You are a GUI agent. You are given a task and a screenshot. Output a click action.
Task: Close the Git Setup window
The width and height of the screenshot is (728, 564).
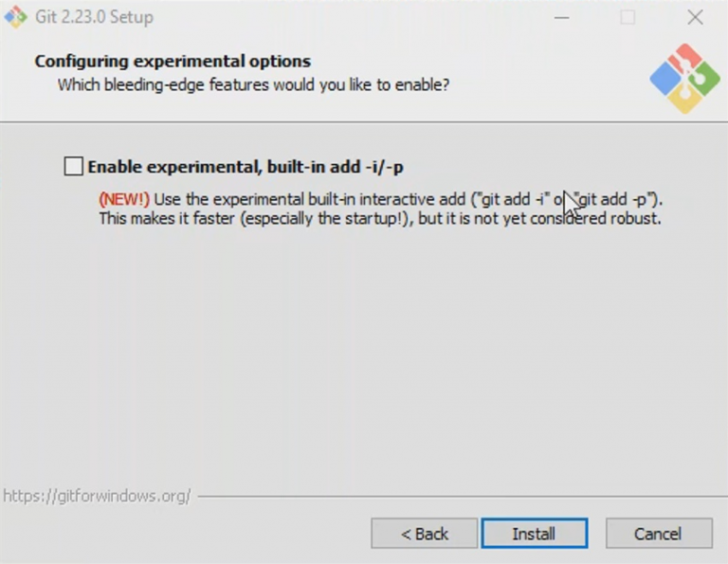point(695,17)
